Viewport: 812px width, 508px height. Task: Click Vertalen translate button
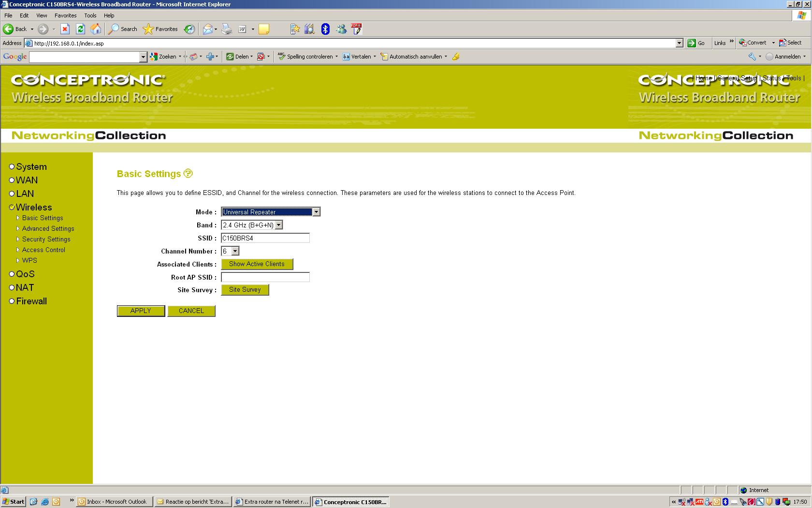tap(357, 57)
